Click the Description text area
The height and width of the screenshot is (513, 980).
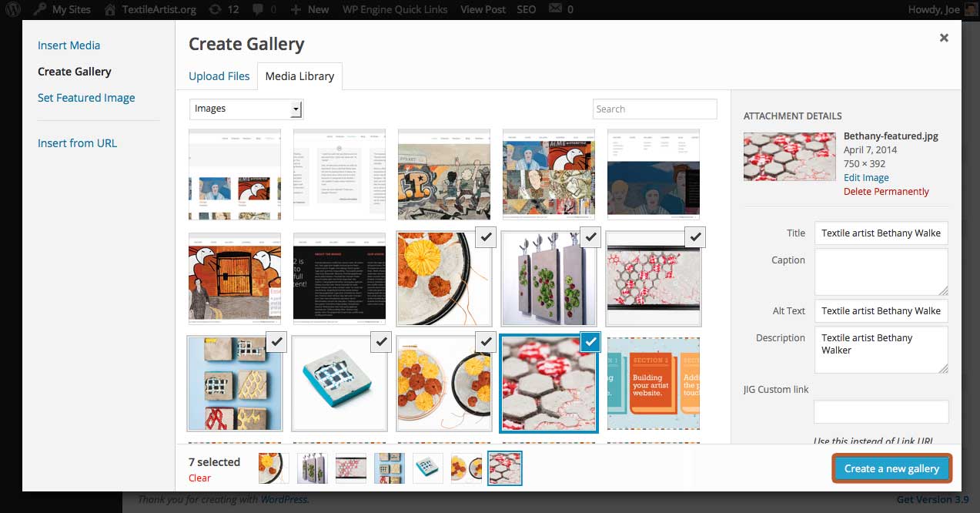[x=881, y=350]
